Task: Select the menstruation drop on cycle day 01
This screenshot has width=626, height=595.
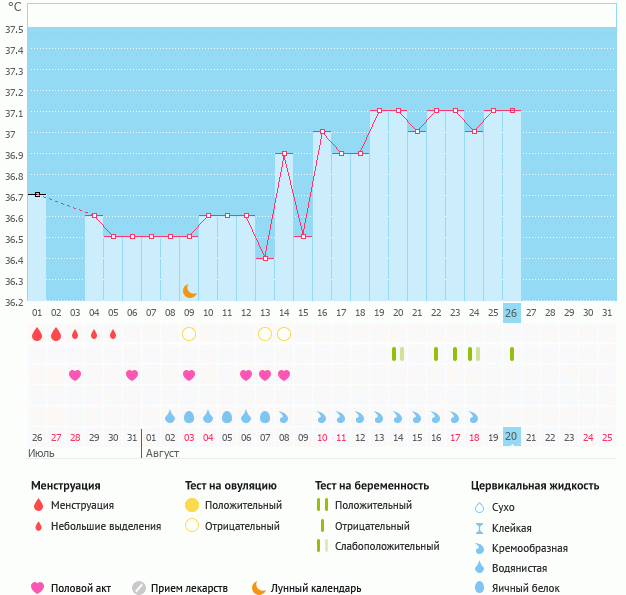Action: tap(37, 334)
